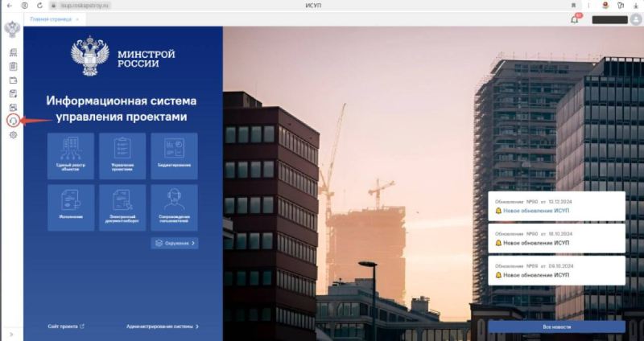
Task: Open the Исполнение tile
Action: 71,207
